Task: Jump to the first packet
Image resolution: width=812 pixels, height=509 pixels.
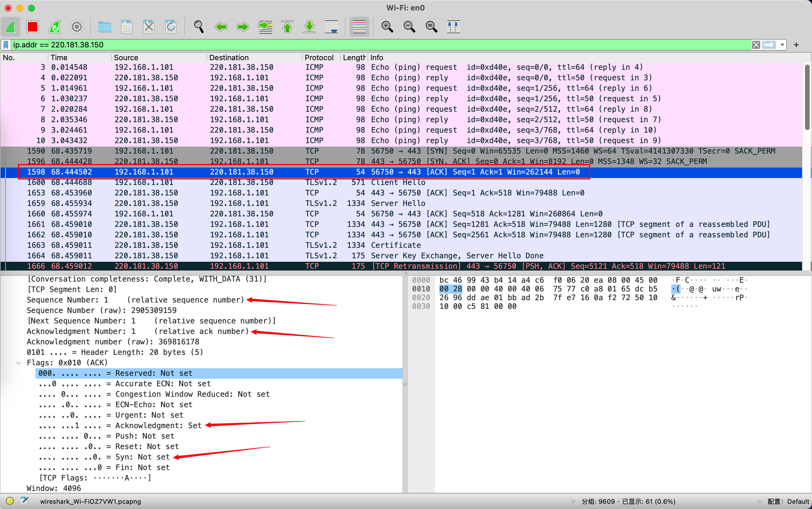Action: [287, 26]
